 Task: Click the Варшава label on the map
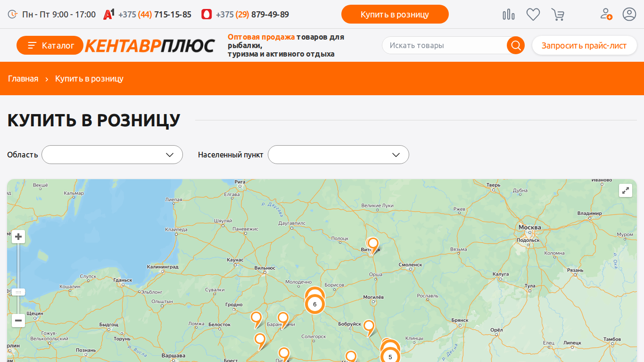coord(173,355)
